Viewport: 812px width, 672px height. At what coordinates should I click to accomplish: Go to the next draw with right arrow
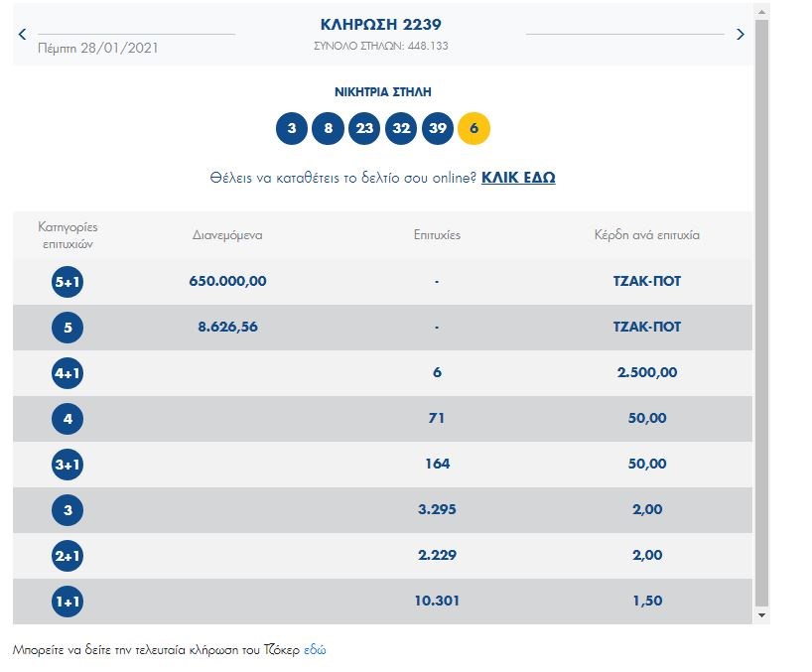click(x=740, y=35)
